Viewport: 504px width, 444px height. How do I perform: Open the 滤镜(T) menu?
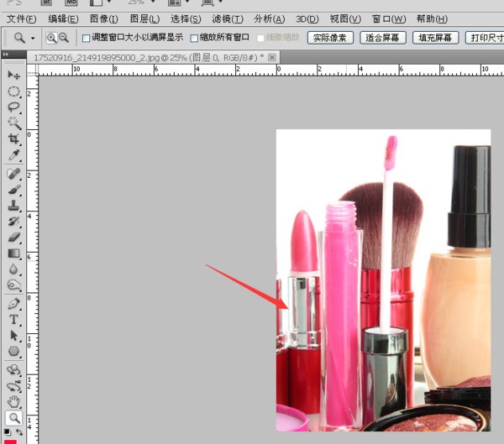click(228, 18)
